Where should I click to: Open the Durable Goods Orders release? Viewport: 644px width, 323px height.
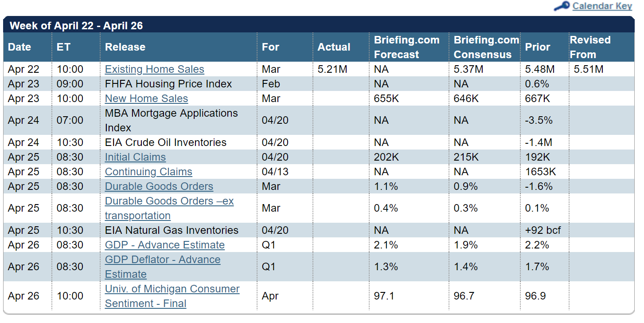pyautogui.click(x=159, y=186)
